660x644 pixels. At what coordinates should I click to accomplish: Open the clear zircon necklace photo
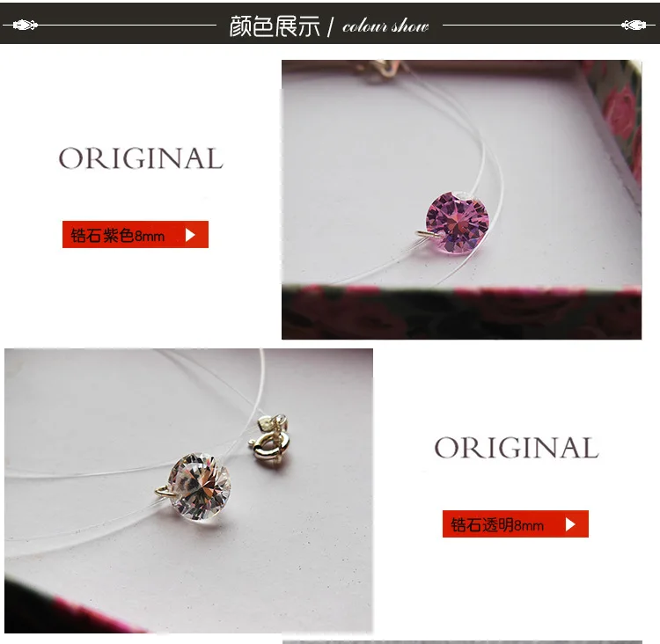point(188,490)
